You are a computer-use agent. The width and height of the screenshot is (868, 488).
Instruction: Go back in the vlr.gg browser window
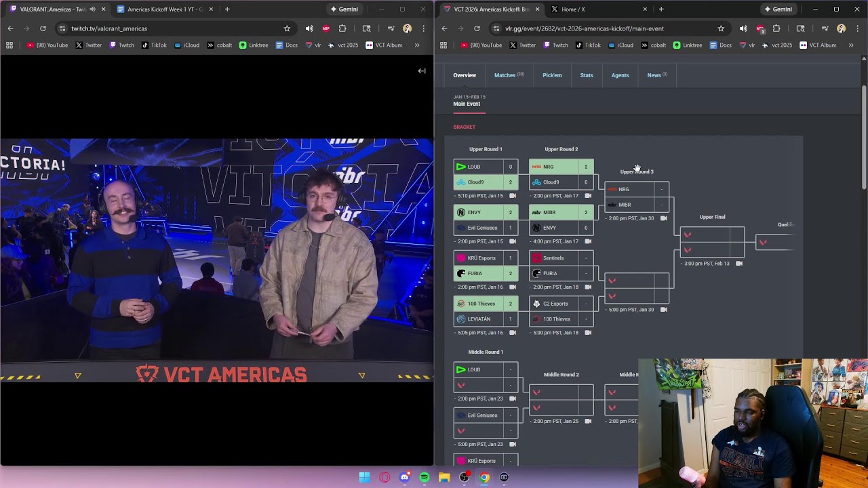(x=444, y=28)
